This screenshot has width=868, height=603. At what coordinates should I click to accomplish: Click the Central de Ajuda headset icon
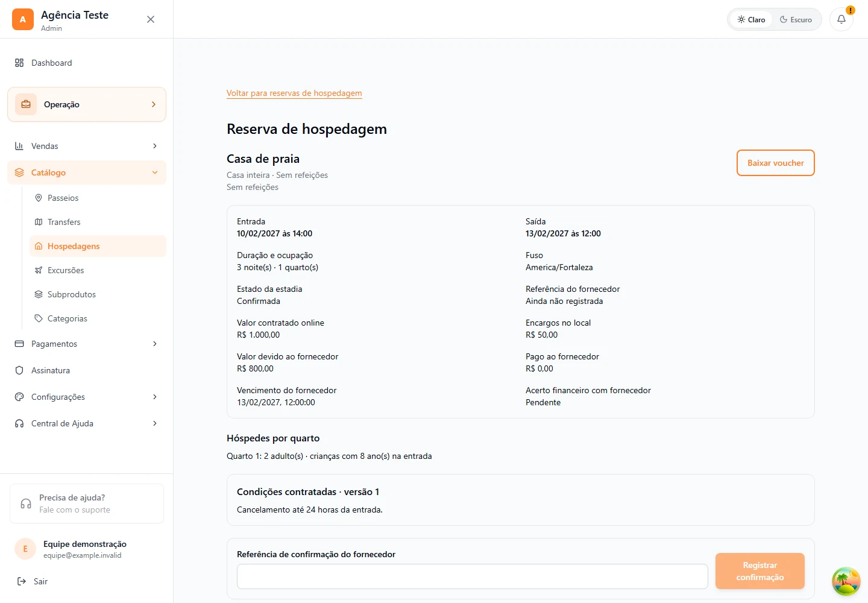coord(19,423)
